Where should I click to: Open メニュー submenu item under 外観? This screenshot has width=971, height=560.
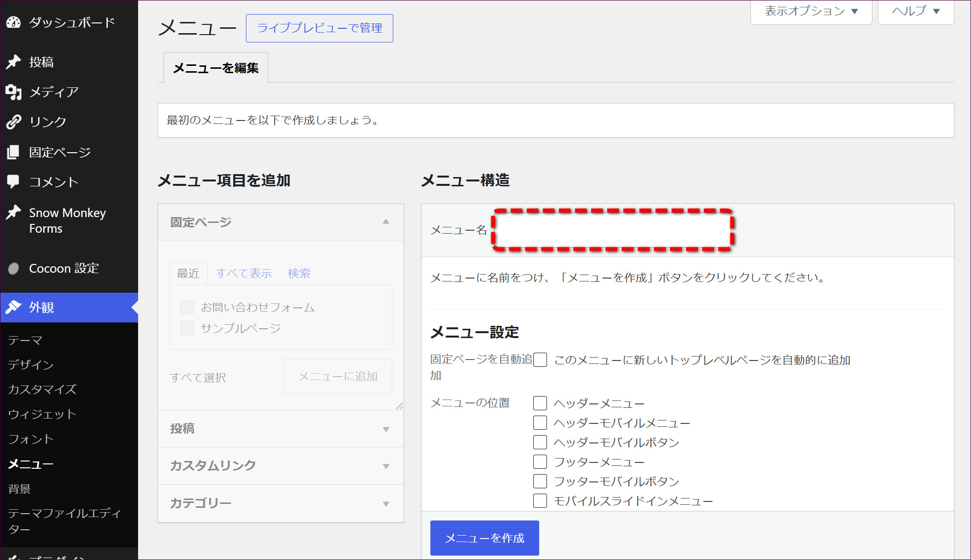click(x=31, y=464)
